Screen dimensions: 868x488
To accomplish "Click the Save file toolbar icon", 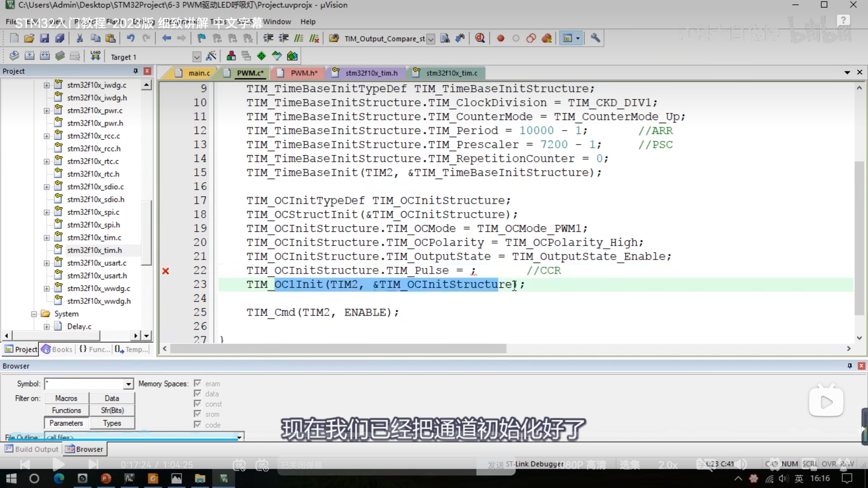I will click(44, 38).
